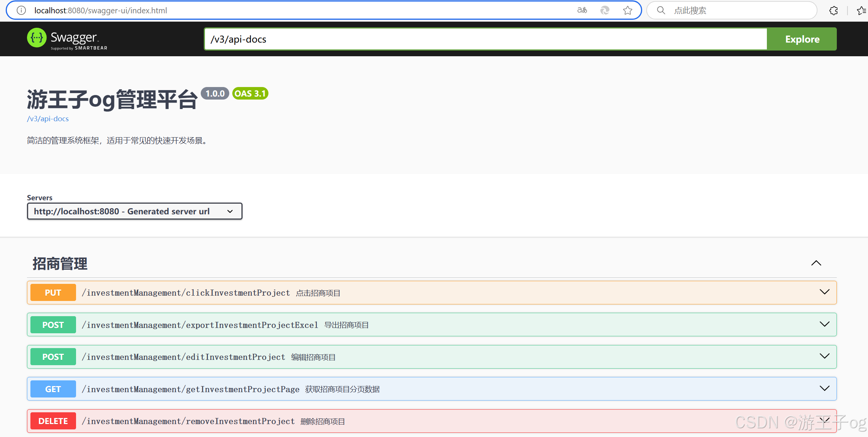Click the site information icon in address bar
The height and width of the screenshot is (437, 868).
(x=21, y=10)
